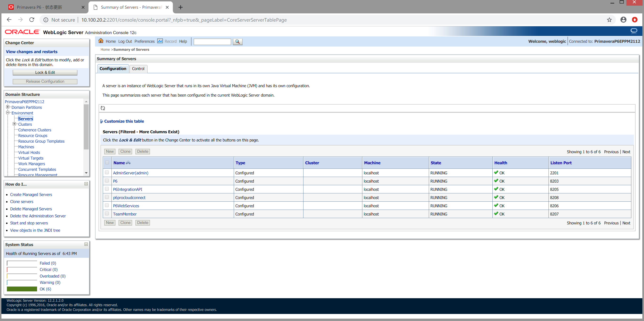This screenshot has height=321, width=644.
Task: Click the Record chart icon
Action: (x=160, y=41)
